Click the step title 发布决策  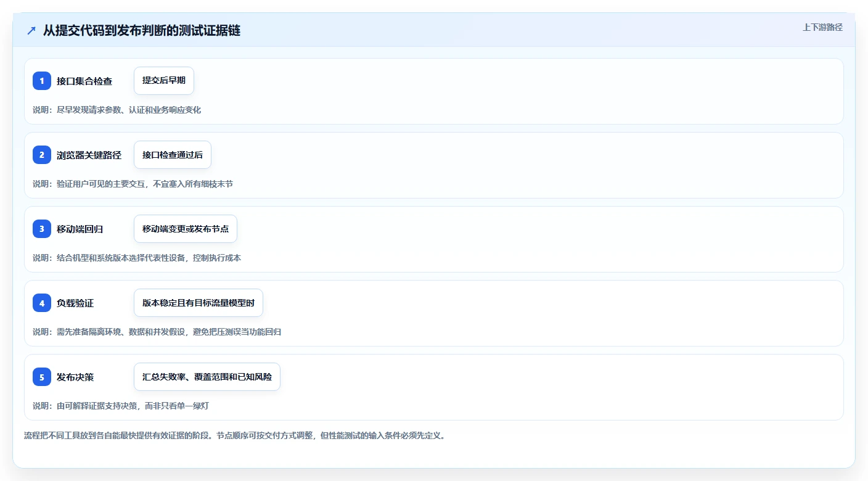tap(75, 377)
